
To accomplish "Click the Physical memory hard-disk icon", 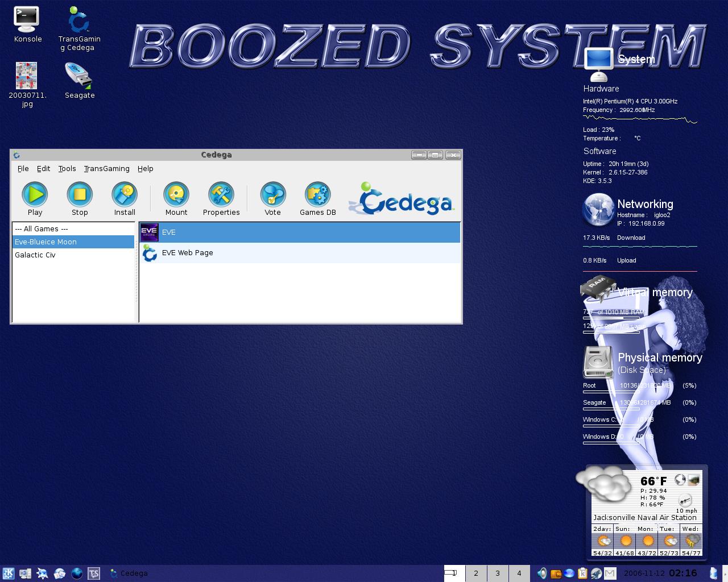I will [598, 361].
